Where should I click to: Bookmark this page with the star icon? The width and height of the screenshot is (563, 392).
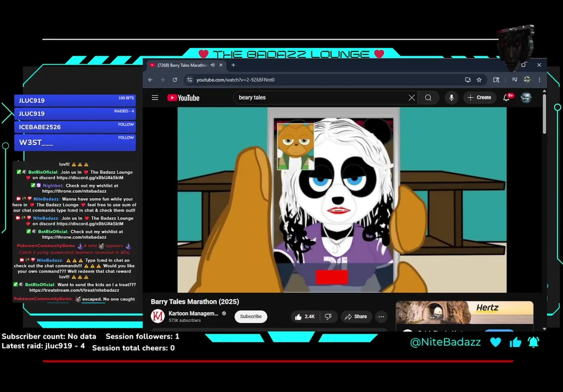(479, 79)
